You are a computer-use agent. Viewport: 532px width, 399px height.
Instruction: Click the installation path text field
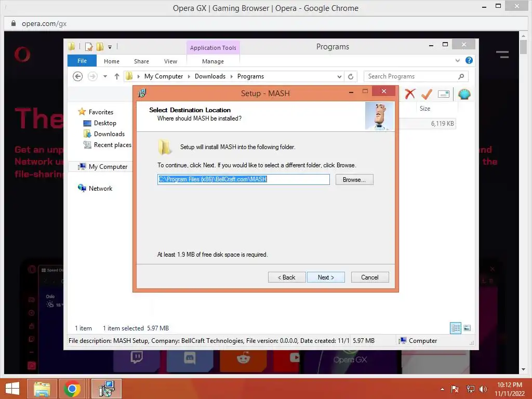[244, 179]
